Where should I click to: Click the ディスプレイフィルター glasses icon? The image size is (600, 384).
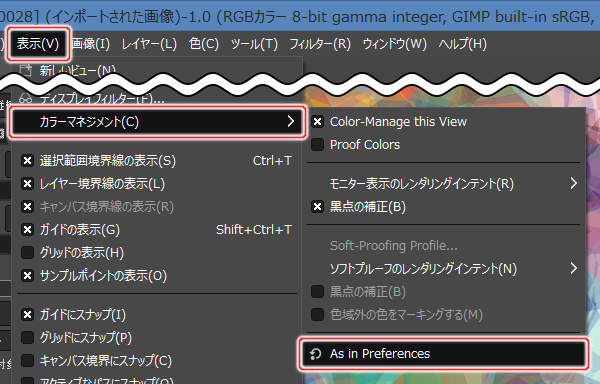26,99
